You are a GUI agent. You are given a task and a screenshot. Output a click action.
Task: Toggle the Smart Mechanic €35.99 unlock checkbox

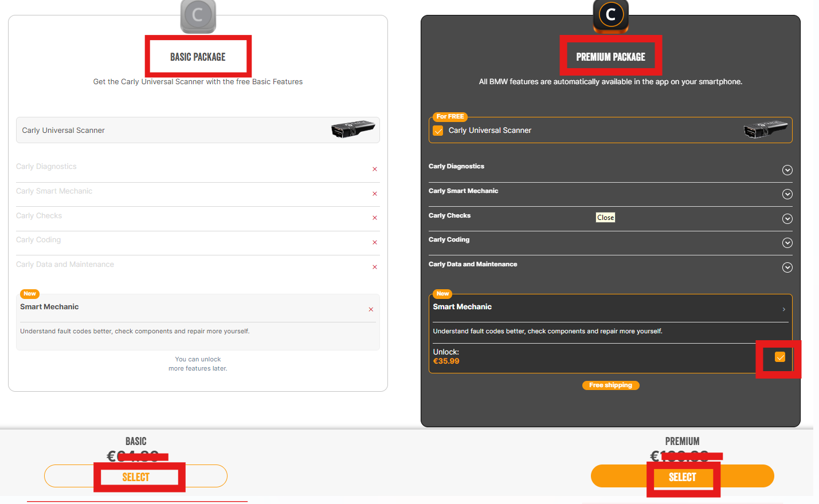780,357
